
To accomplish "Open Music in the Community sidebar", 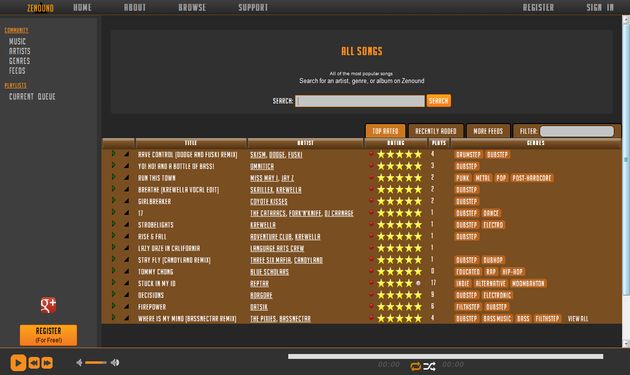I will point(17,41).
